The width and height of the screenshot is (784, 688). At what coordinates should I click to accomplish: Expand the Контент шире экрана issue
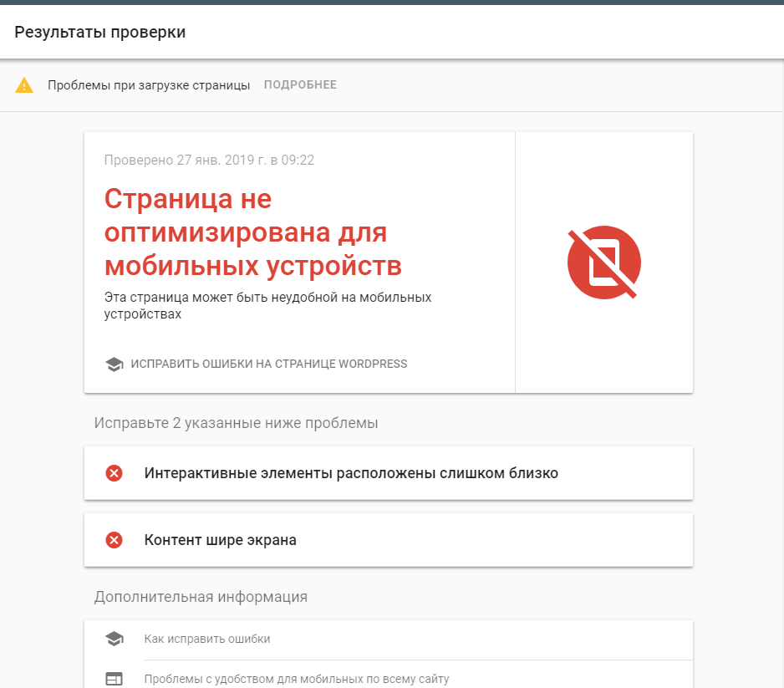221,540
